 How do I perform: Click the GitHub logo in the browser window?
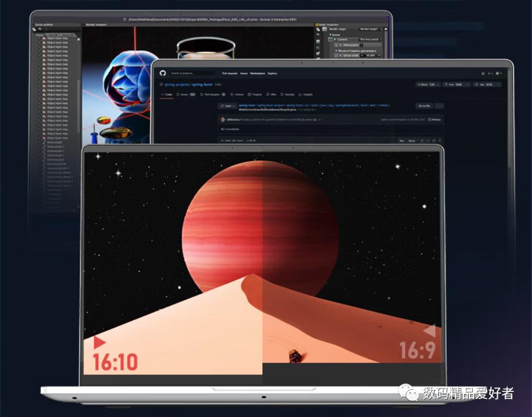pyautogui.click(x=163, y=73)
